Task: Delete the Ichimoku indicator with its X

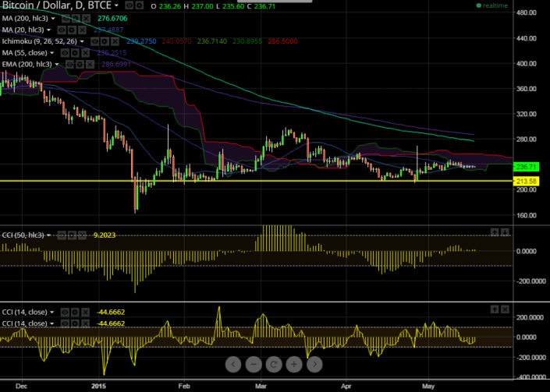Action: 115,41
